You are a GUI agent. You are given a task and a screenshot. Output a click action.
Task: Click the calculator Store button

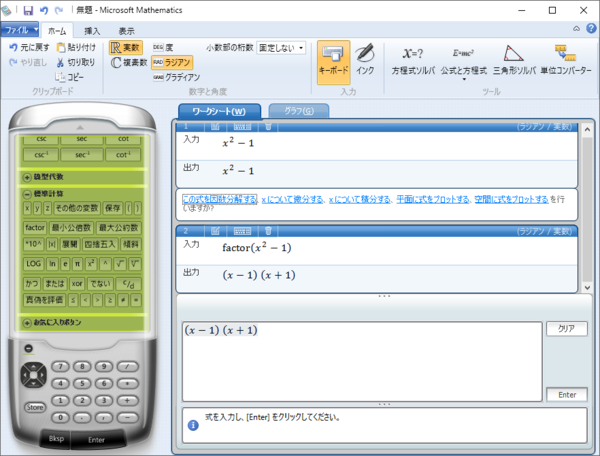click(x=34, y=407)
